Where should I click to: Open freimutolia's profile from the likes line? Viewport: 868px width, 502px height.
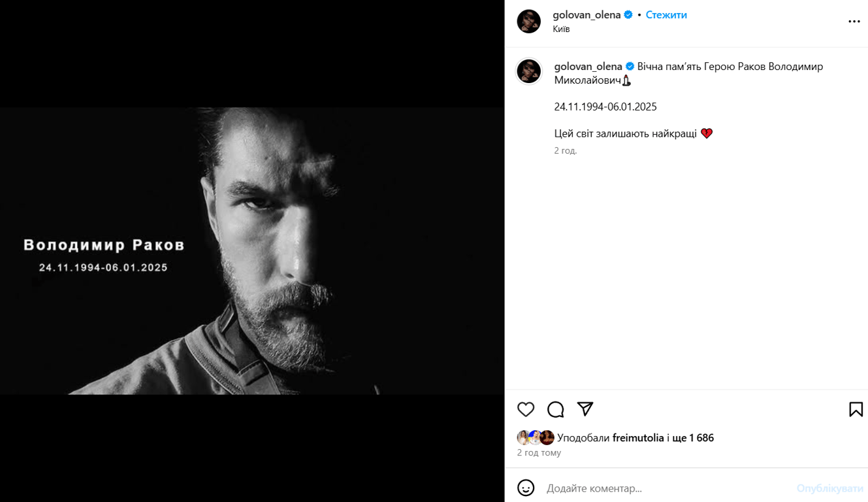pyautogui.click(x=637, y=437)
